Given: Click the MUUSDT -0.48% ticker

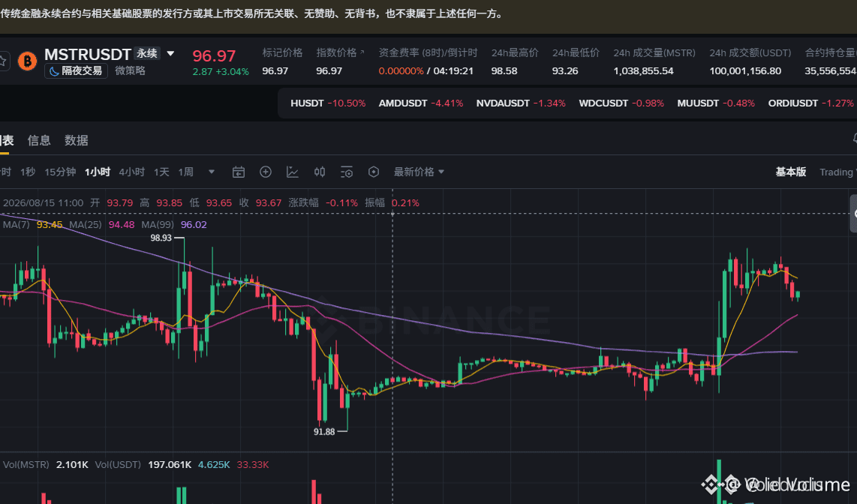Looking at the screenshot, I should pyautogui.click(x=716, y=103).
